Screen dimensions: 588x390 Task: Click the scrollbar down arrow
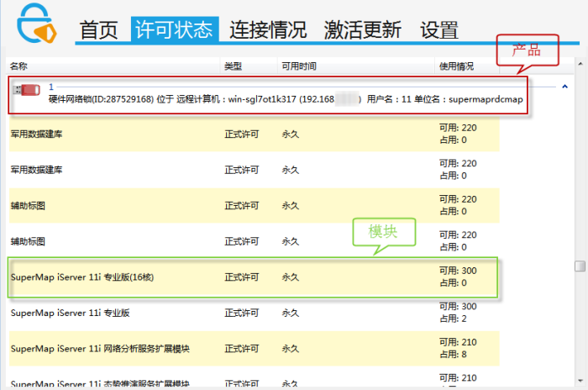[x=580, y=381]
